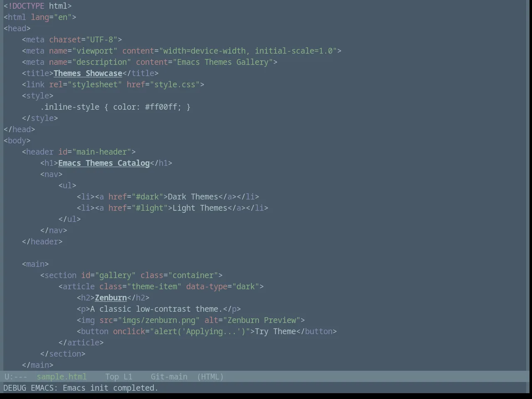Click the opening <main> tag

(35, 264)
